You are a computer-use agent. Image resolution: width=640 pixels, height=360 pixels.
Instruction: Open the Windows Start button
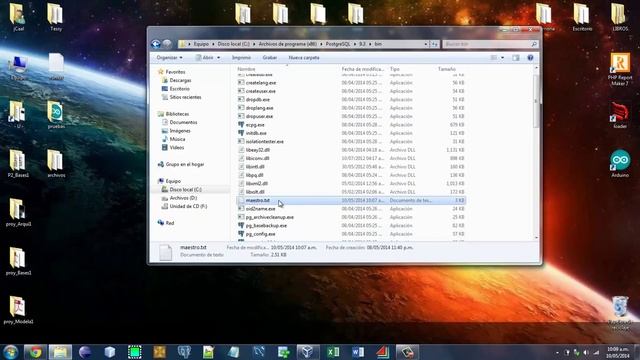click(x=11, y=352)
